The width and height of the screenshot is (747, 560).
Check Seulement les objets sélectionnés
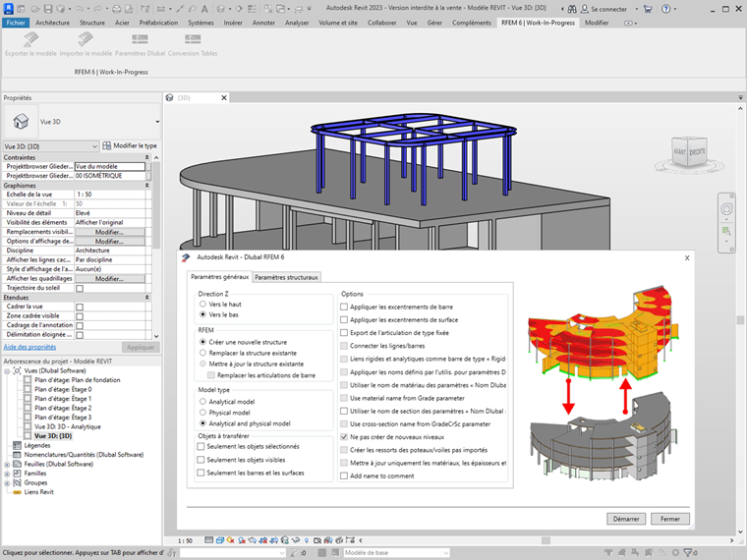click(201, 446)
